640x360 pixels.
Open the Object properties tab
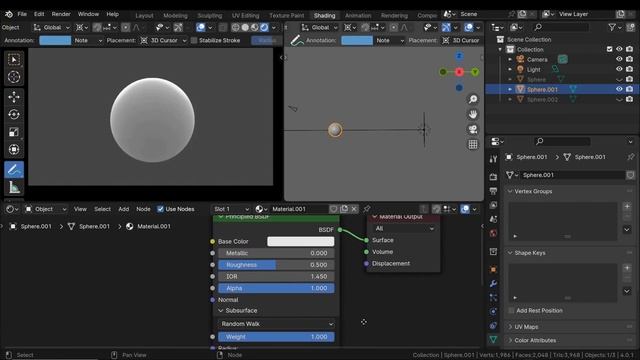[x=493, y=269]
